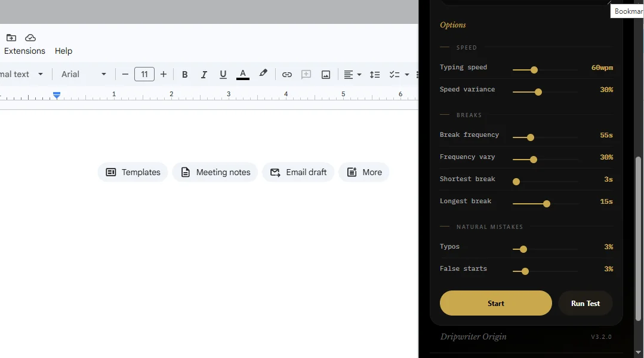Toggle italic formatting
The height and width of the screenshot is (358, 644).
[x=204, y=75]
